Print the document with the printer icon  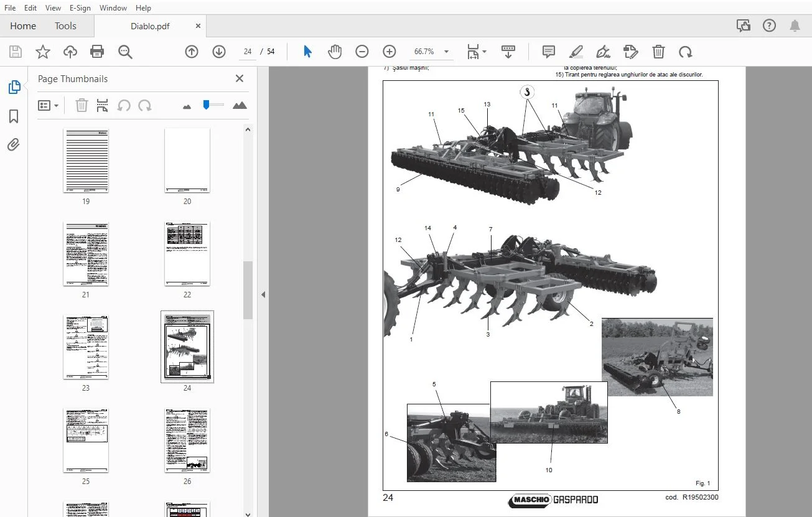tap(97, 52)
